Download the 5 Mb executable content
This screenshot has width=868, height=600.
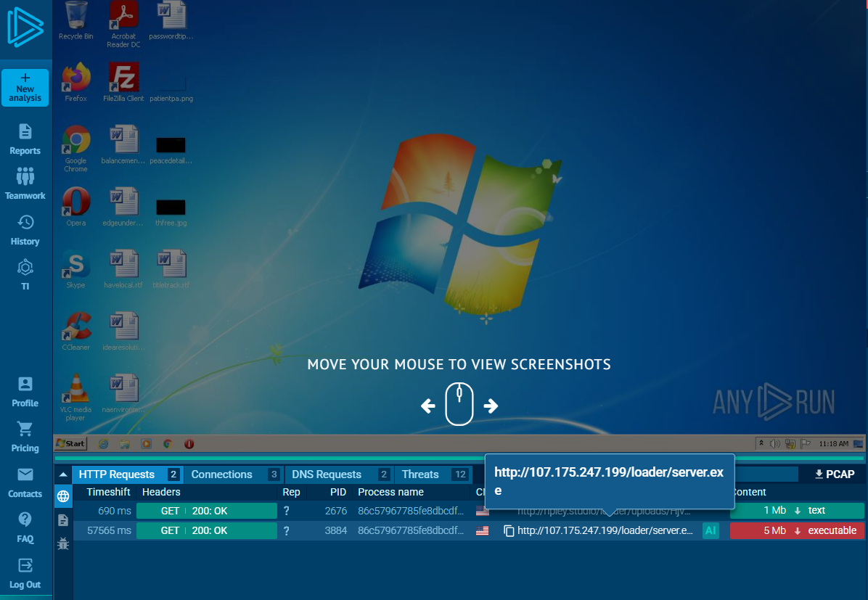tap(797, 531)
